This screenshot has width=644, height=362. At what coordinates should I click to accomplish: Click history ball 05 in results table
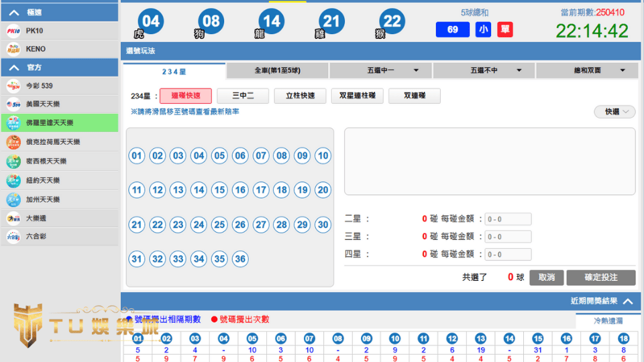coord(252,339)
